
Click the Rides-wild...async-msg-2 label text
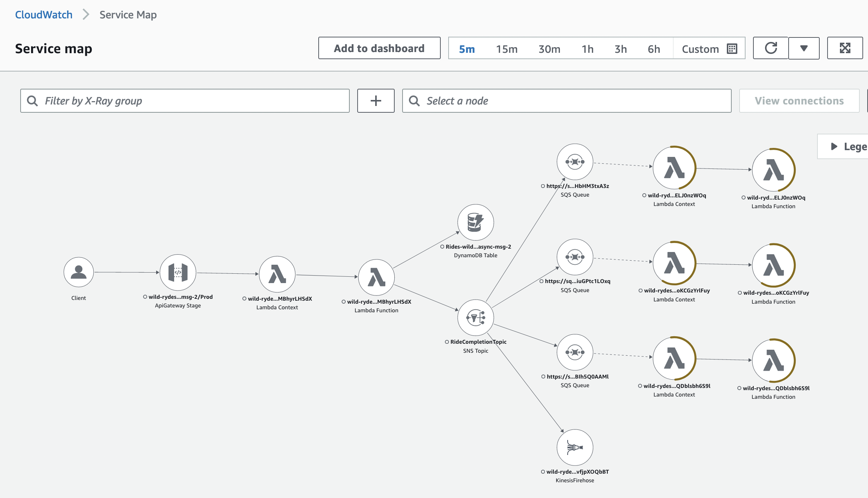coord(478,247)
